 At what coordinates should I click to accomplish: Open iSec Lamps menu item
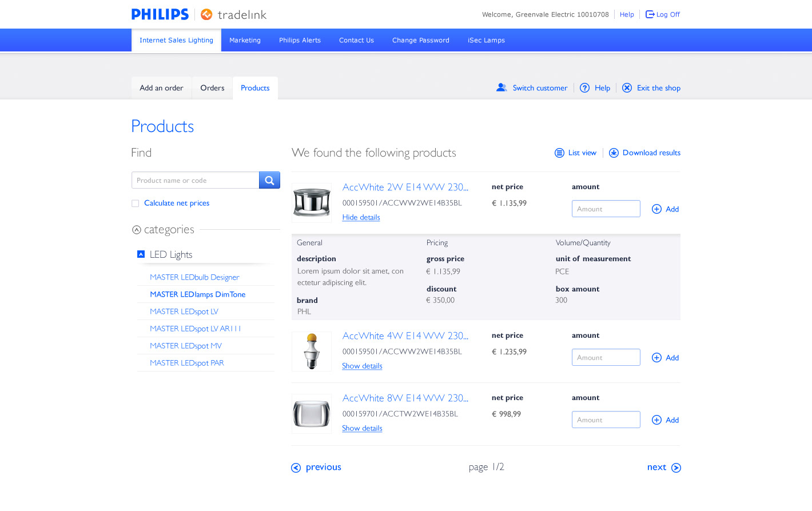pos(486,40)
